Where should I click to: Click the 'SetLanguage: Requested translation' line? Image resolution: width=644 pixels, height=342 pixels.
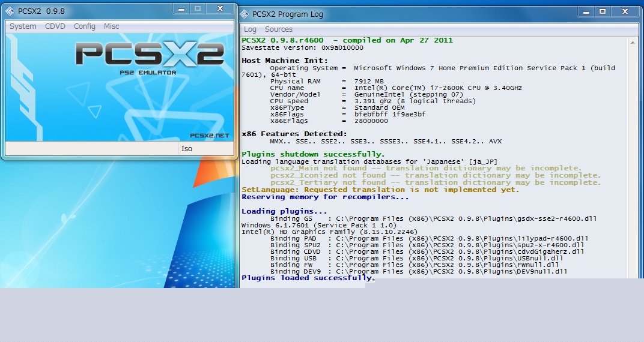click(x=380, y=190)
